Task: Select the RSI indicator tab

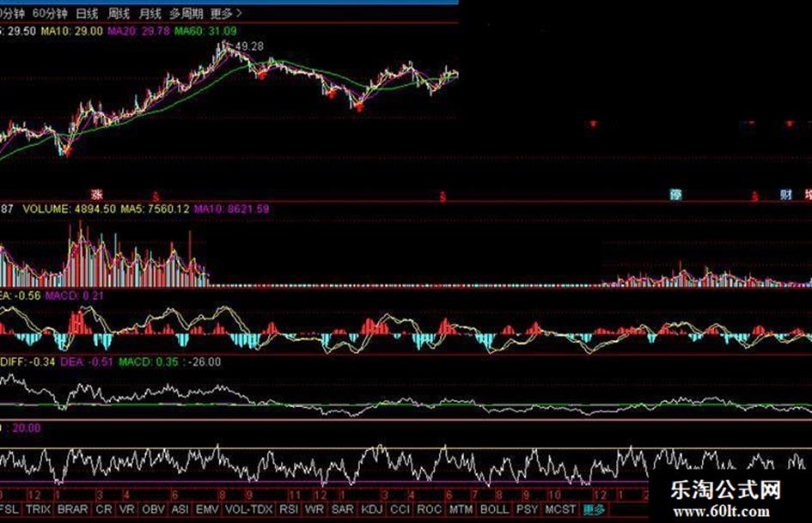Action: (289, 509)
